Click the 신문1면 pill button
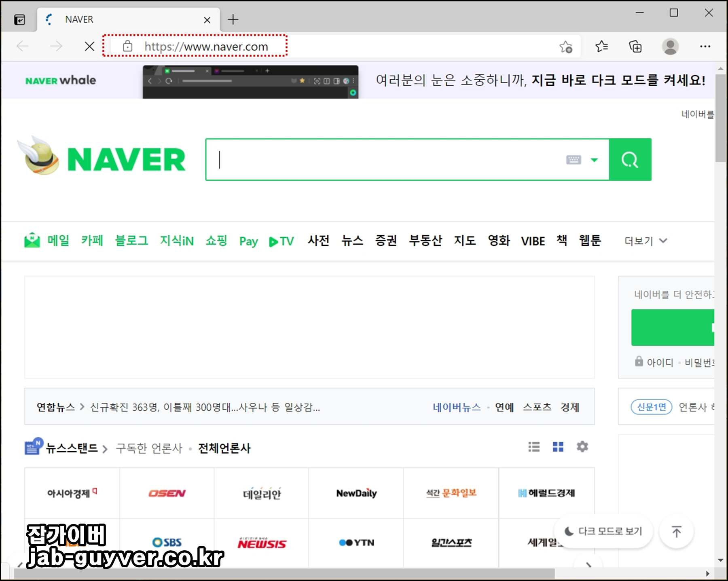 click(x=652, y=407)
